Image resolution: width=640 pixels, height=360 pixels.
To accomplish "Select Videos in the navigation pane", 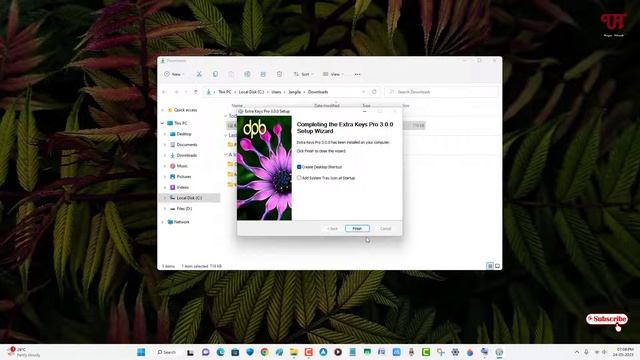I will (182, 187).
